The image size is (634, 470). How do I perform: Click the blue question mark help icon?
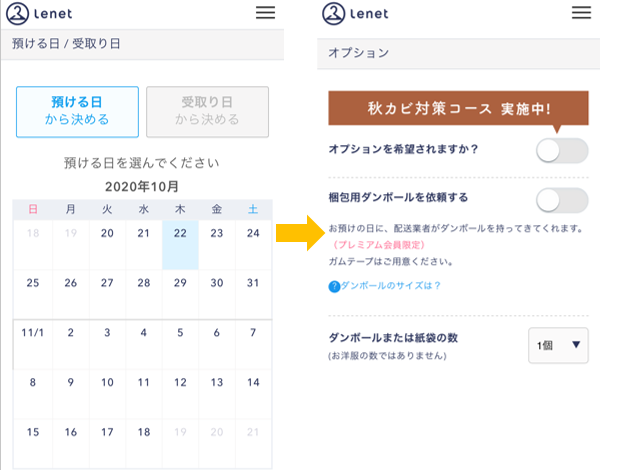(x=334, y=286)
